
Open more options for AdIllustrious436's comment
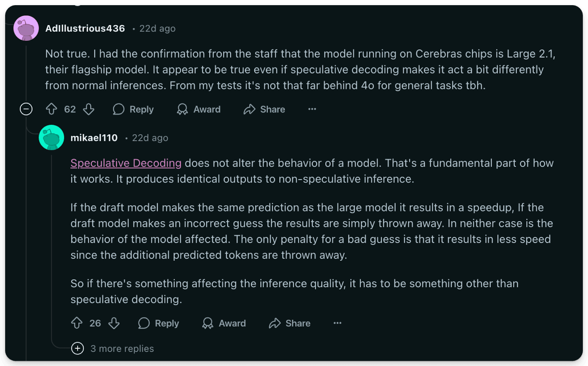pos(312,109)
